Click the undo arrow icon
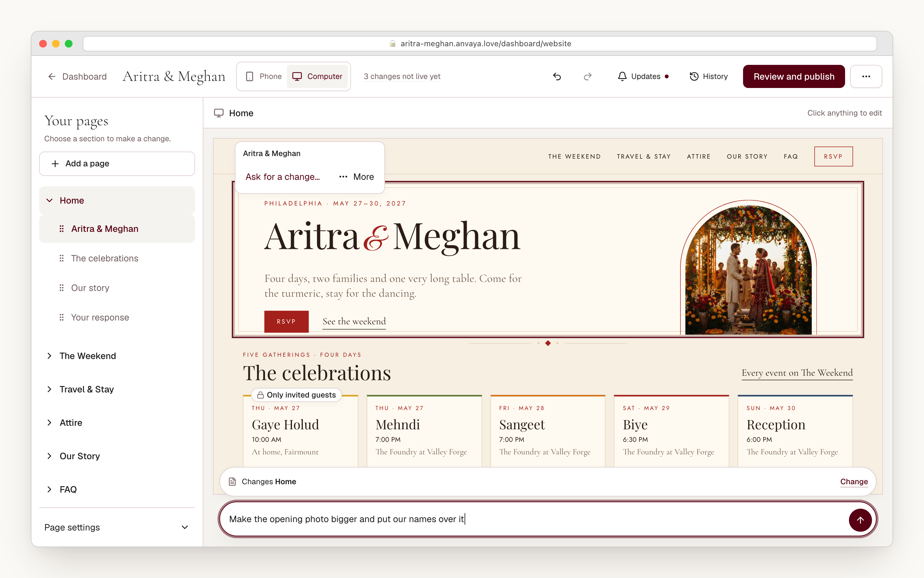The height and width of the screenshot is (578, 924). click(x=557, y=76)
